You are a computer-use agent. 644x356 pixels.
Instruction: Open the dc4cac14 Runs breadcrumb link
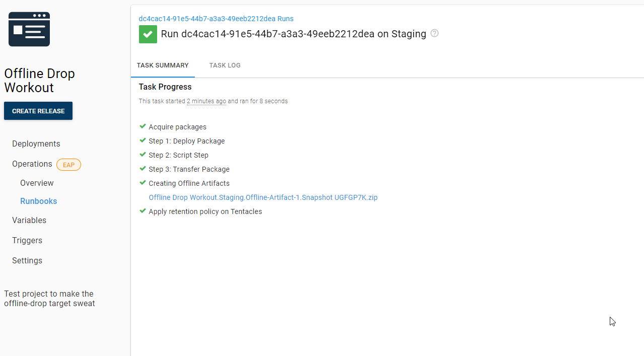click(x=216, y=19)
